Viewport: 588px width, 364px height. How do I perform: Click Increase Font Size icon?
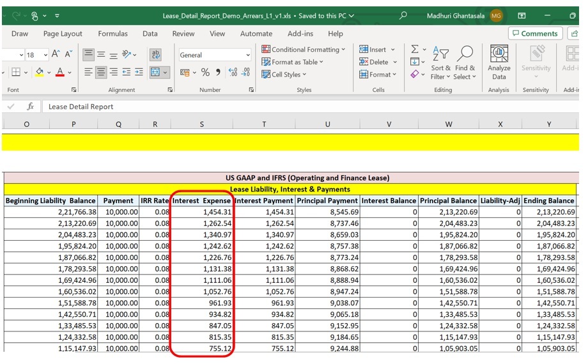56,55
